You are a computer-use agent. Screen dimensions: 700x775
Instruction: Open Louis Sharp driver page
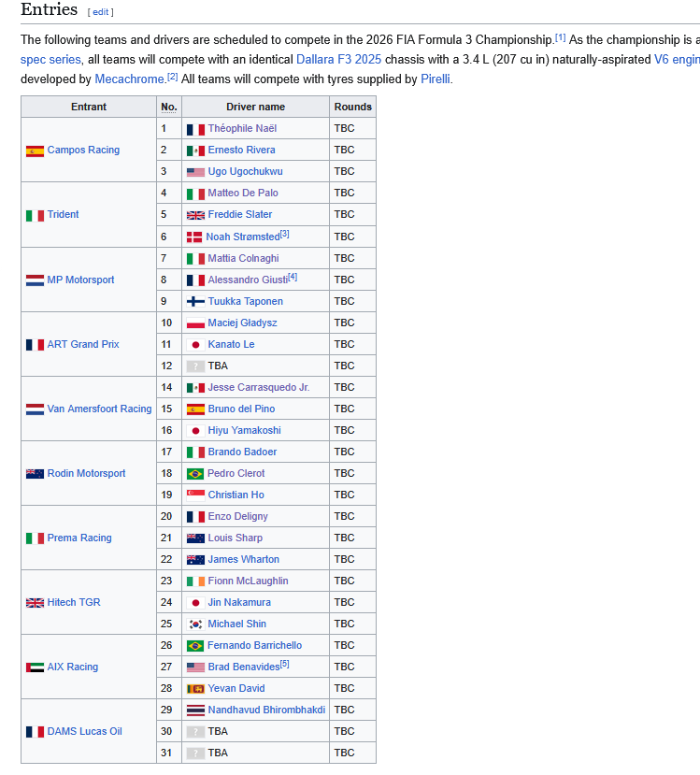click(x=236, y=538)
